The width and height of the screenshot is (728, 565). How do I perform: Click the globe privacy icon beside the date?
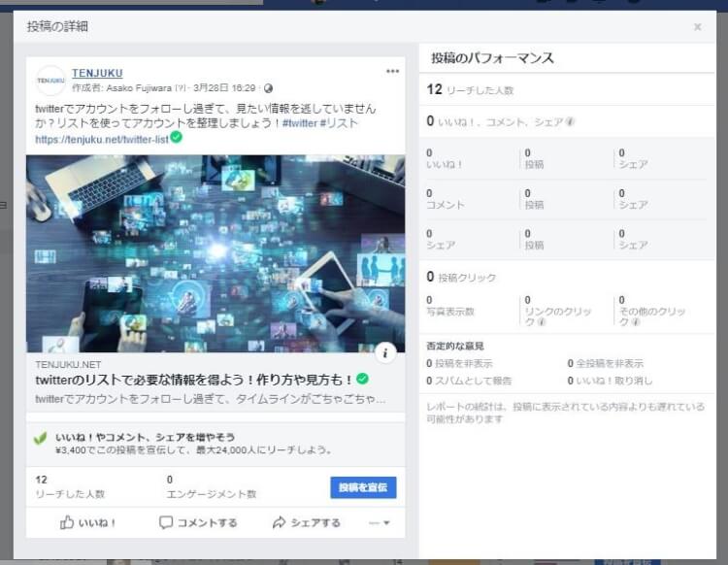coord(268,88)
